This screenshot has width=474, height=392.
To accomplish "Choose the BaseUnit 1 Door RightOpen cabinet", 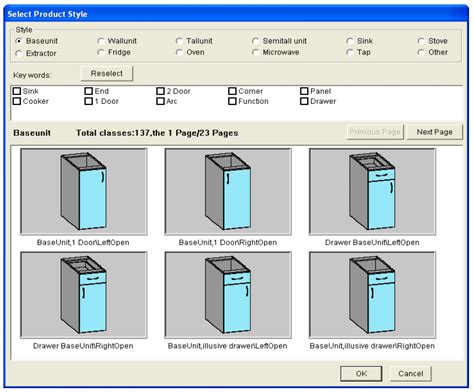I will point(228,192).
